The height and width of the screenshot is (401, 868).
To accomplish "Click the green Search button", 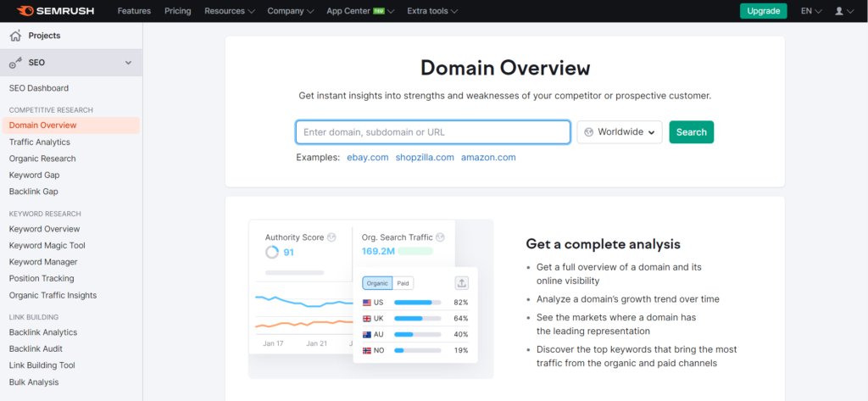I will point(692,132).
